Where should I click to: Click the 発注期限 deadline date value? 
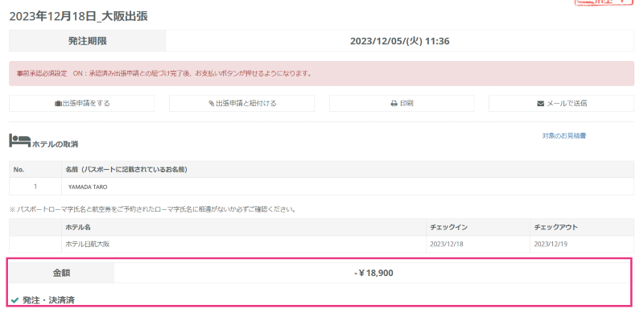[x=399, y=41]
